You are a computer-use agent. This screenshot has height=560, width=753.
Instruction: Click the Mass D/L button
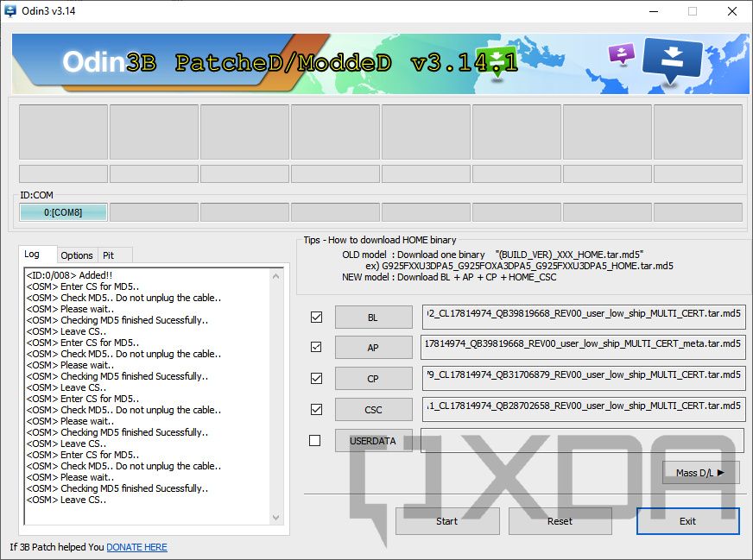(x=699, y=472)
